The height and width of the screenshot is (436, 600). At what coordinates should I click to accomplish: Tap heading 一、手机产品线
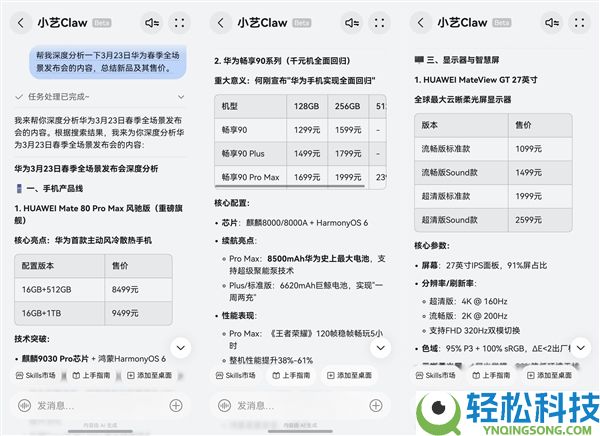[x=49, y=188]
